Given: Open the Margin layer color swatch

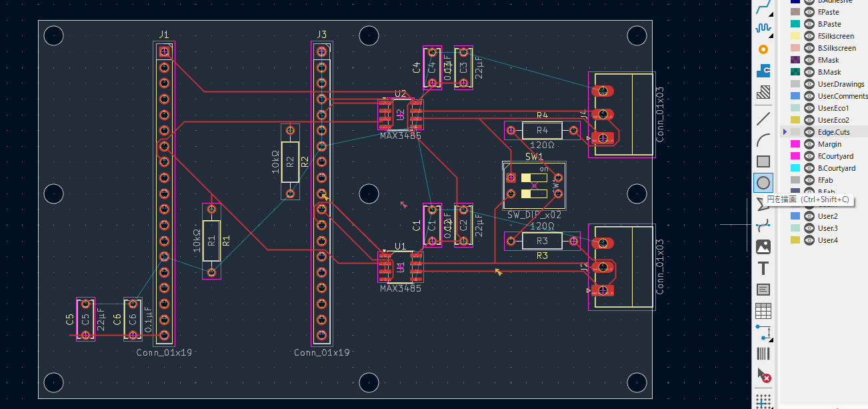Looking at the screenshot, I should point(795,144).
